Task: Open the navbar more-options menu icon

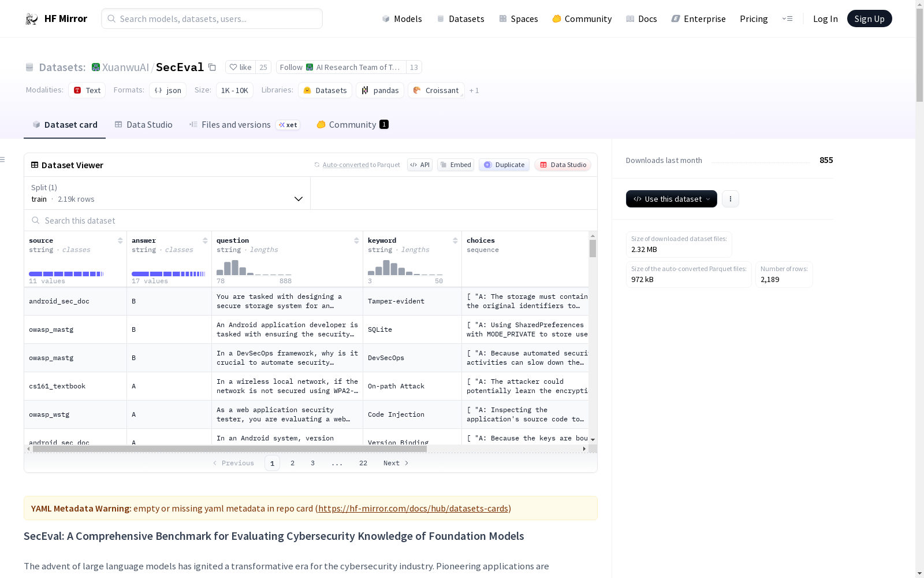Action: pyautogui.click(x=787, y=19)
